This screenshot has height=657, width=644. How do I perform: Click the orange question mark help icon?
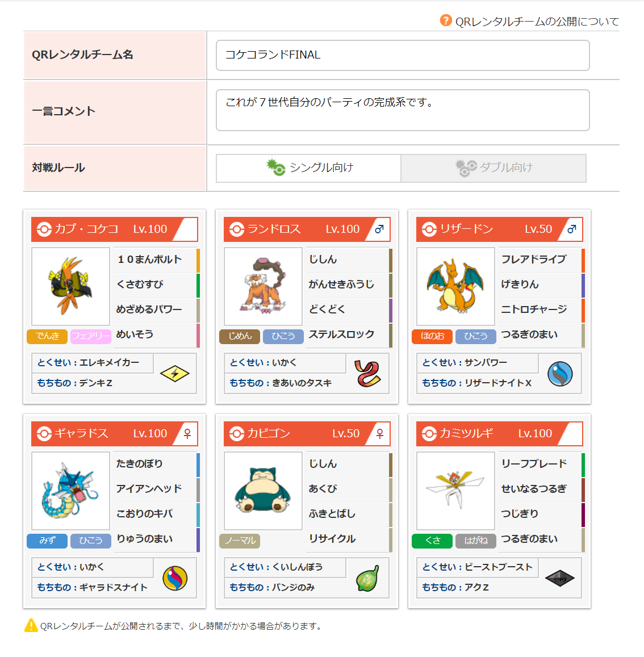[446, 20]
